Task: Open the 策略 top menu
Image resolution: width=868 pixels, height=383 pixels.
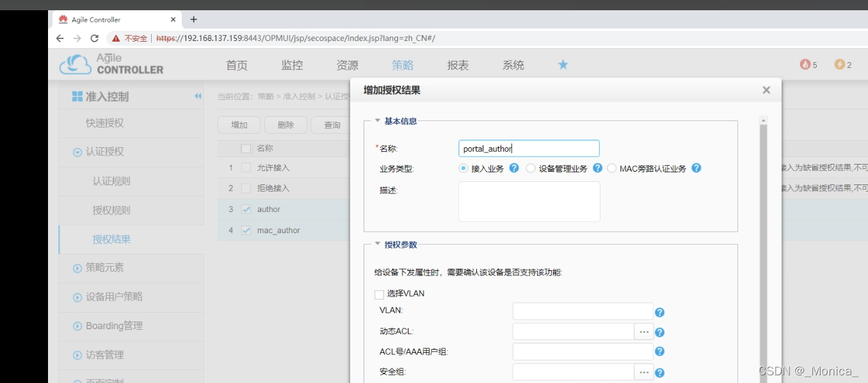Action: coord(403,65)
